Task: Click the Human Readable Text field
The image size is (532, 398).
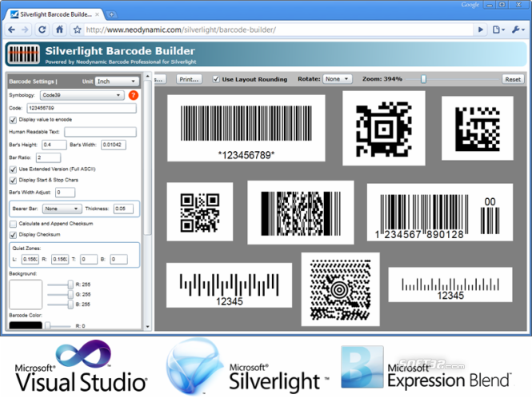Action: pyautogui.click(x=101, y=132)
